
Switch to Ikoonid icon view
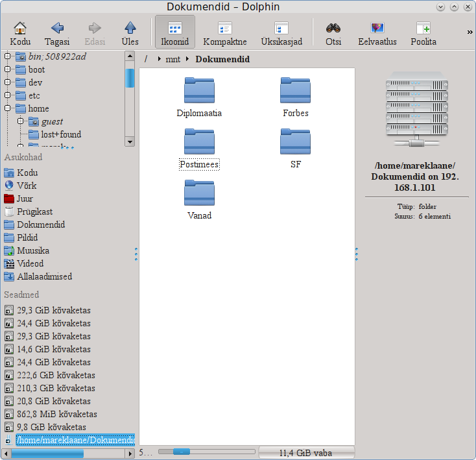(x=175, y=32)
